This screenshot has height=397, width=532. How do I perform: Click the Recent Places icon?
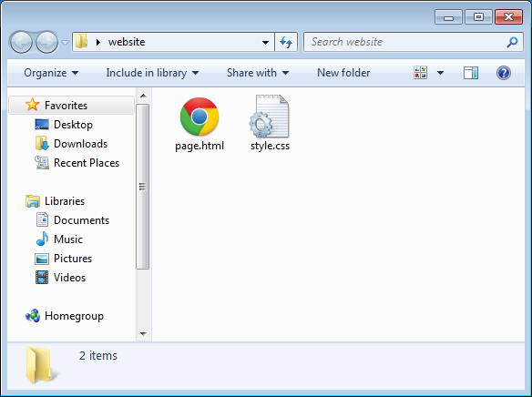[42, 163]
